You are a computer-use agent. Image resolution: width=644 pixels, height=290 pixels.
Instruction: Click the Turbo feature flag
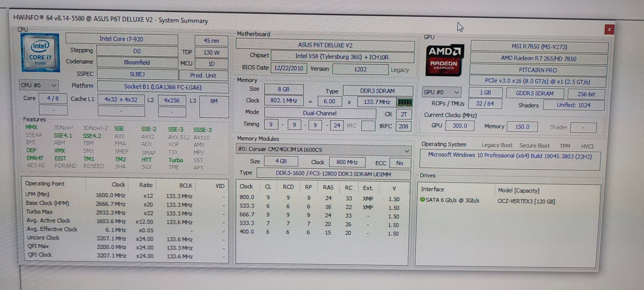point(176,160)
